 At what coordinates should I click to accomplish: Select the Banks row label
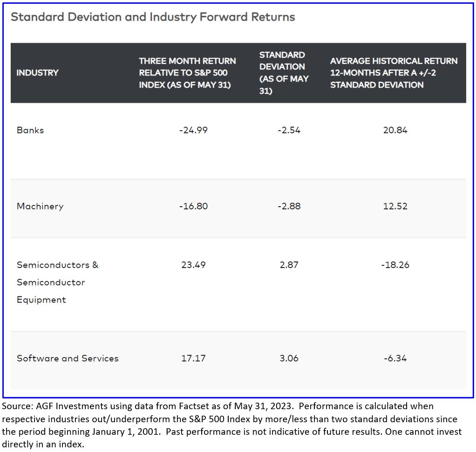tap(30, 130)
